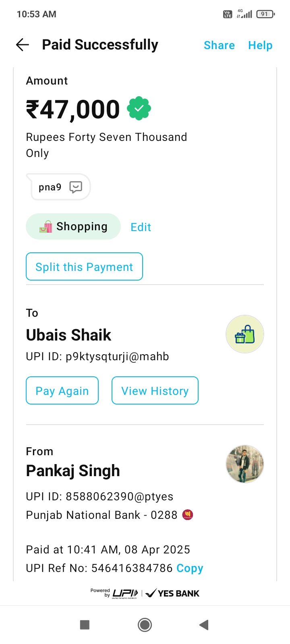Tap the Pay Again button
The width and height of the screenshot is (290, 644).
click(62, 390)
